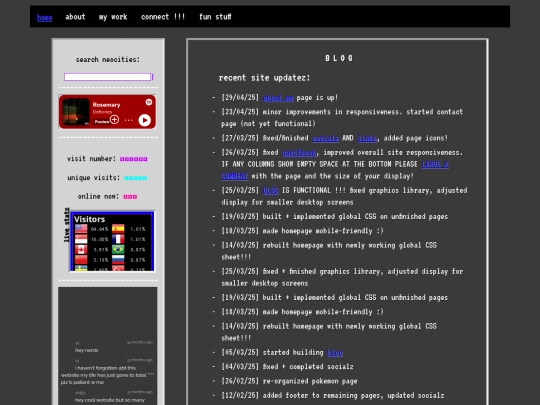Open the three-dots menu on music player

[128, 120]
